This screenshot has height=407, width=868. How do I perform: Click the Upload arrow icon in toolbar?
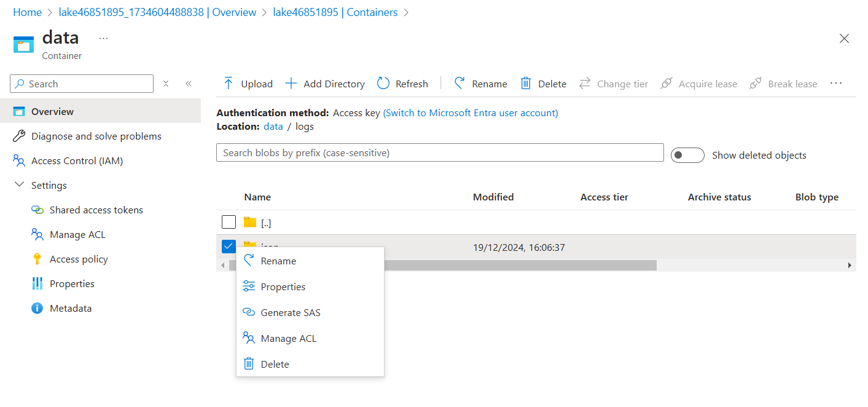pos(229,84)
